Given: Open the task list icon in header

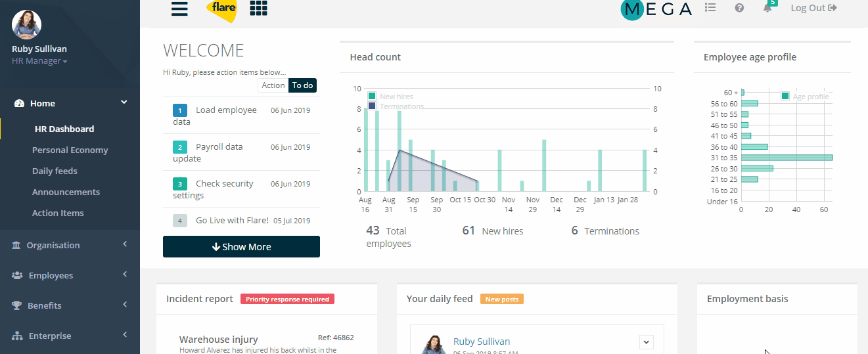Looking at the screenshot, I should (710, 8).
